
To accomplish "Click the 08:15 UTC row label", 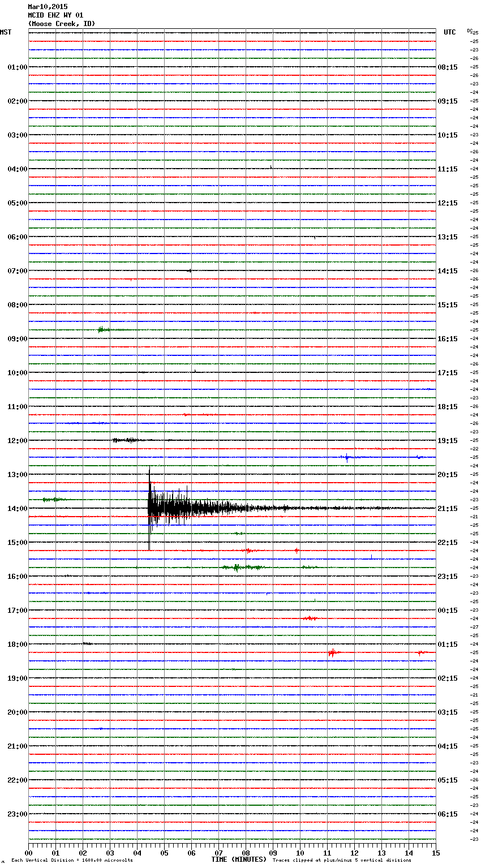I will (x=448, y=67).
